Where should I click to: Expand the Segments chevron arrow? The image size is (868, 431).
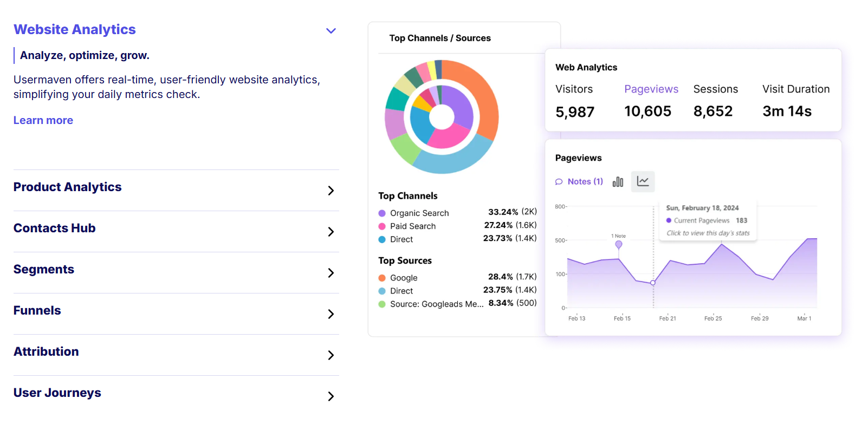pyautogui.click(x=331, y=273)
